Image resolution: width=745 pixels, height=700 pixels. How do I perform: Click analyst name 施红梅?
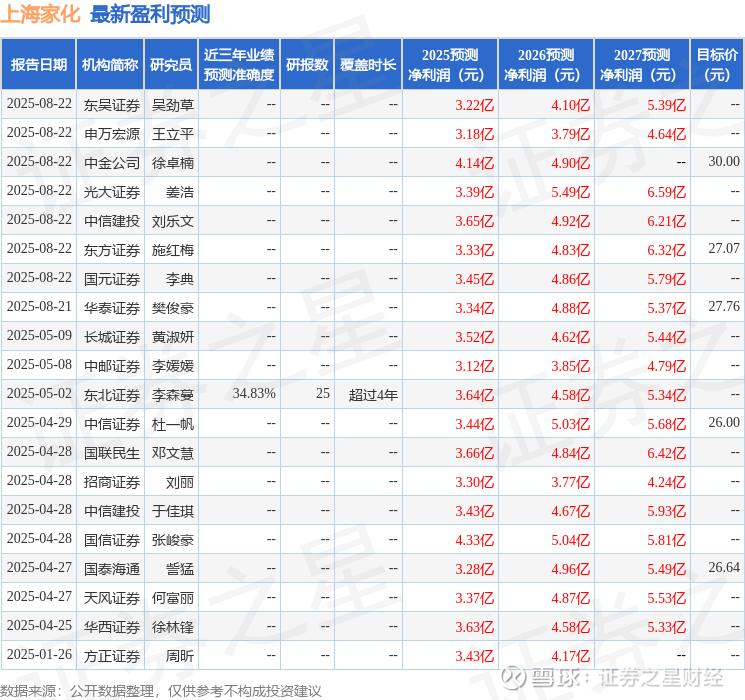tap(172, 250)
